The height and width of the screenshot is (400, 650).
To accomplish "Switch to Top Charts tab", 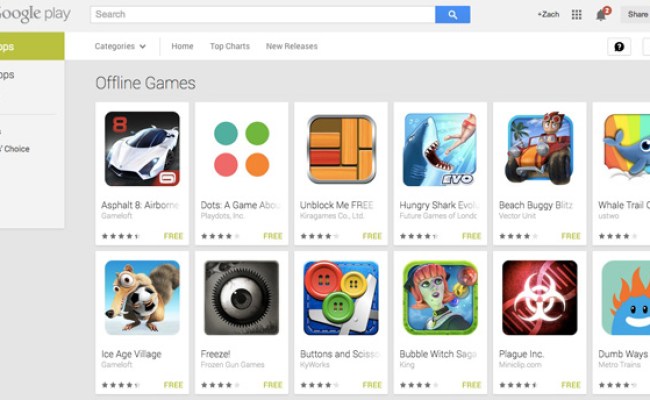I will coord(230,46).
